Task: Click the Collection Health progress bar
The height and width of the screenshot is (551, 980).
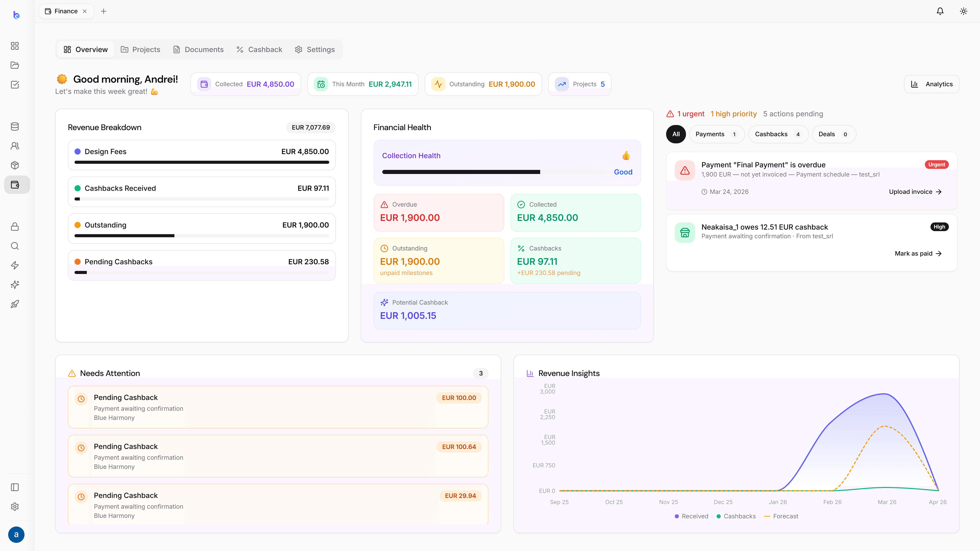Action: (x=495, y=172)
